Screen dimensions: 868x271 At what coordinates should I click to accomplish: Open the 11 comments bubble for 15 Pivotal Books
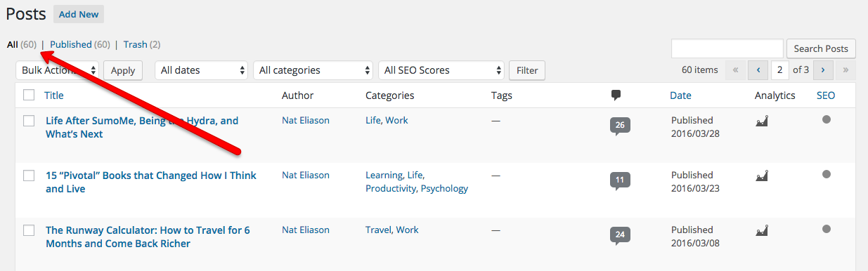click(x=620, y=180)
